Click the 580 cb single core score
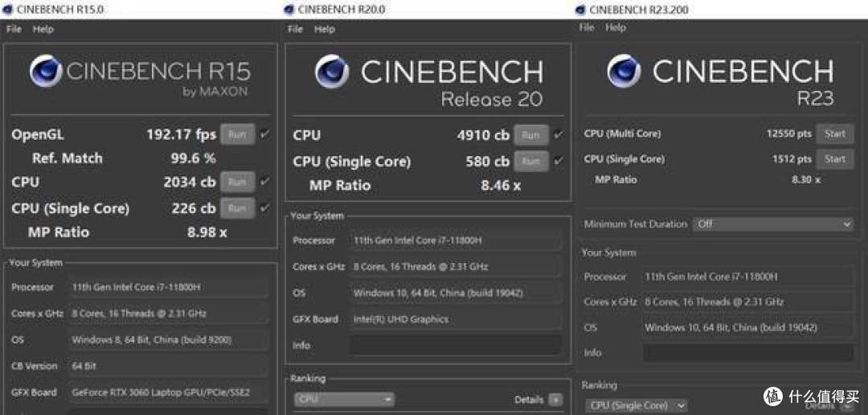The height and width of the screenshot is (415, 868). pyautogui.click(x=487, y=162)
